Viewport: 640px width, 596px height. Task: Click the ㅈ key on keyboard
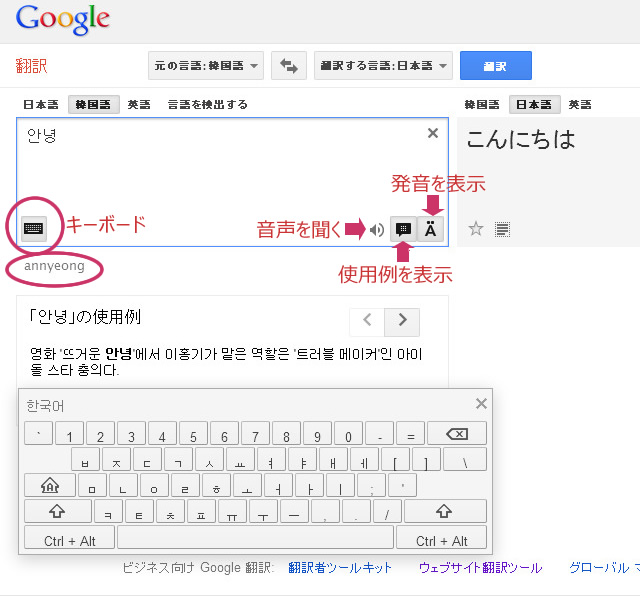[116, 459]
